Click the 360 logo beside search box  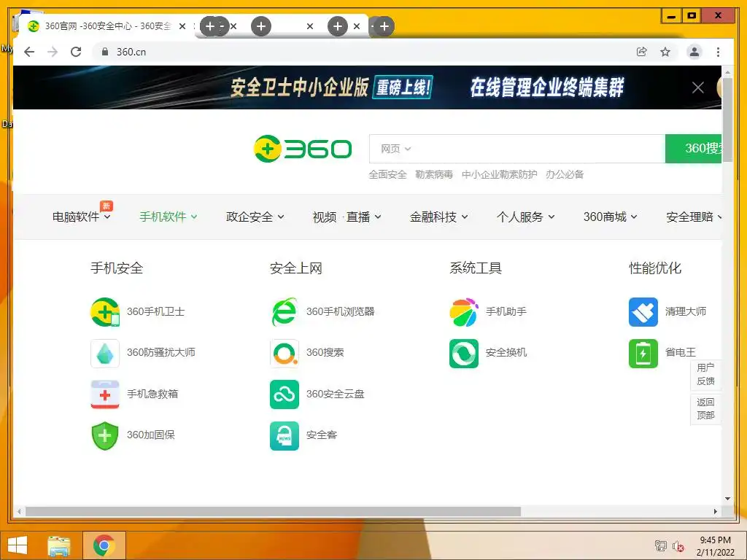[x=303, y=149]
